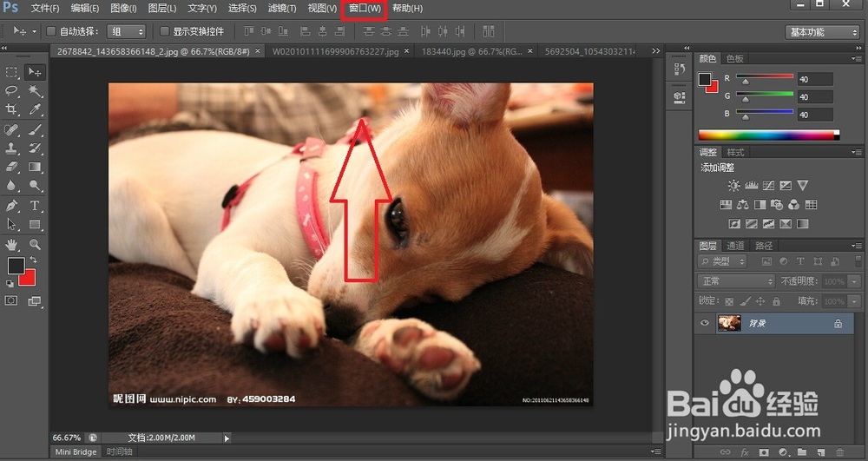Add a Levels adjustment
This screenshot has width=868, height=461.
tap(751, 186)
